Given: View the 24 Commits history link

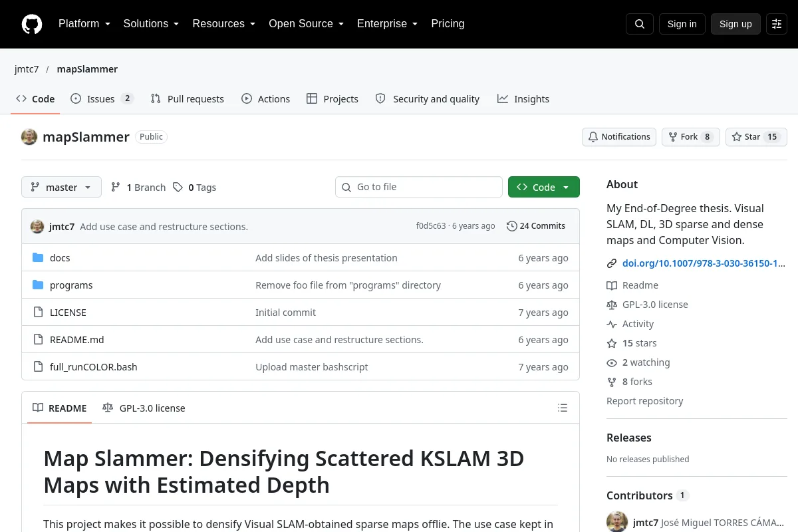Looking at the screenshot, I should click(536, 226).
